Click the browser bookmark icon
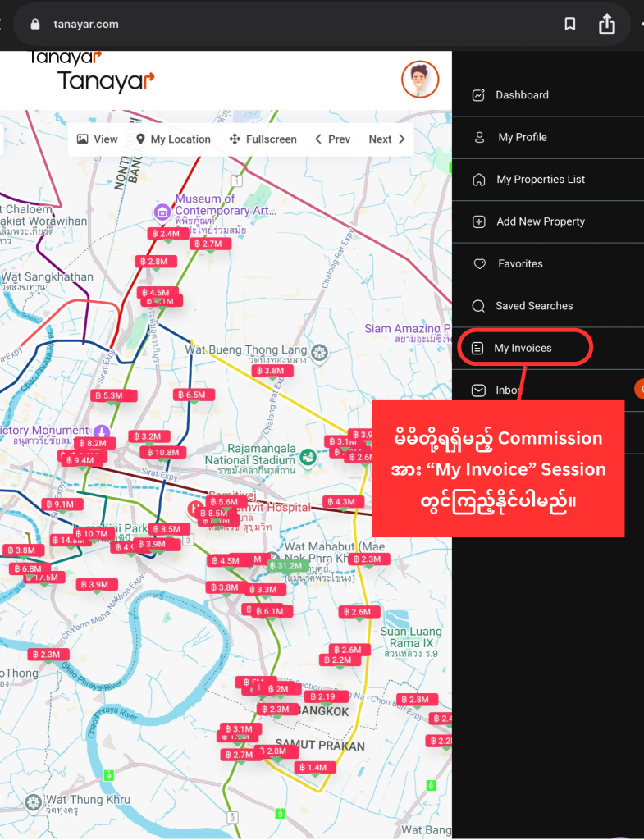Image resolution: width=644 pixels, height=840 pixels. pyautogui.click(x=569, y=25)
